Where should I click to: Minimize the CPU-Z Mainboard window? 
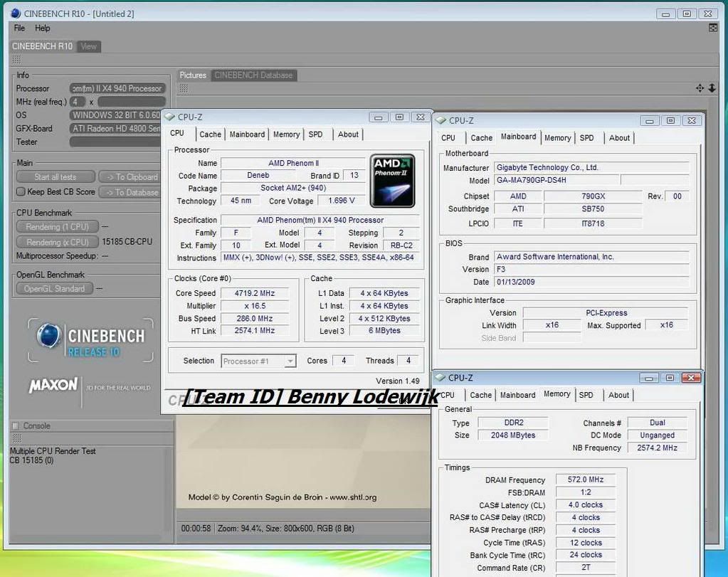pyautogui.click(x=650, y=121)
